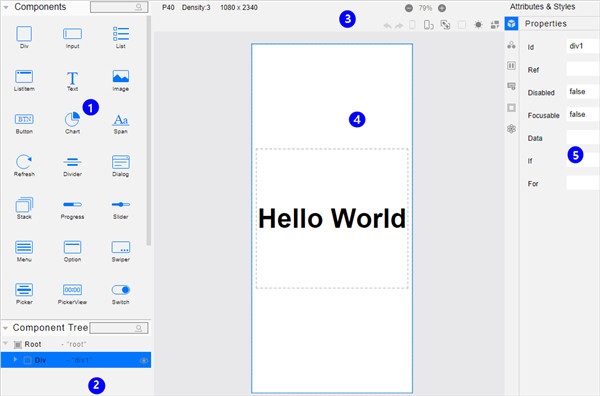The image size is (600, 396).
Task: Select the List component icon
Action: click(x=121, y=34)
